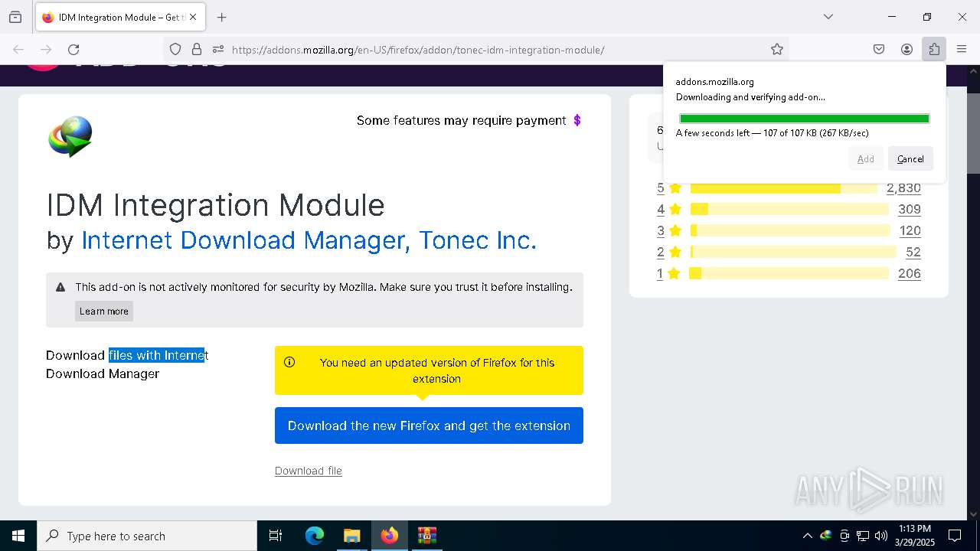980x551 pixels.
Task: Open the clock showing 1:13 PM
Action: [x=914, y=536]
